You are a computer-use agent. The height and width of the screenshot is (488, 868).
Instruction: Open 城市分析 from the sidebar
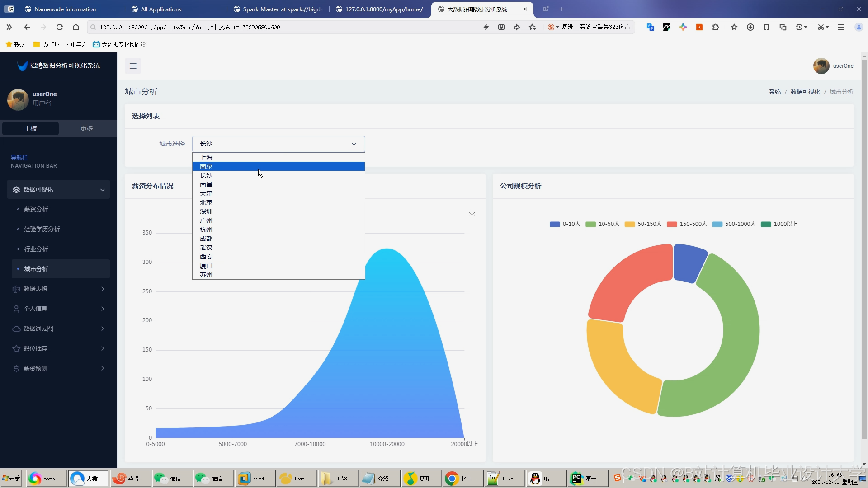(x=36, y=268)
